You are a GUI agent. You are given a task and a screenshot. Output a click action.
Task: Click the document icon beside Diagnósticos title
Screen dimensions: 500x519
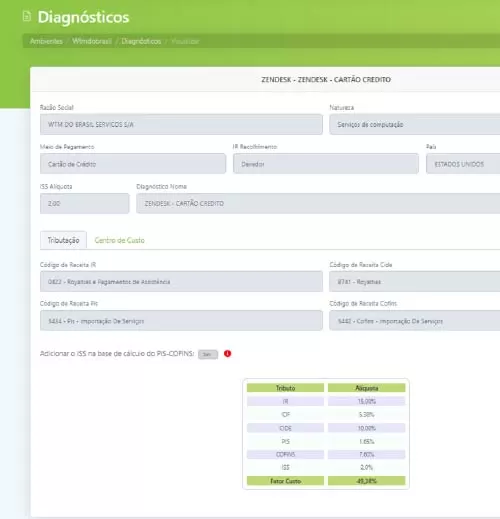(x=27, y=16)
